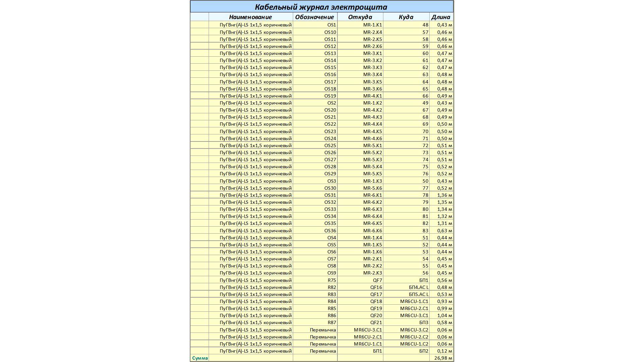The width and height of the screenshot is (644, 362).
Task: Click the 'Откуда' column header
Action: coord(360,17)
